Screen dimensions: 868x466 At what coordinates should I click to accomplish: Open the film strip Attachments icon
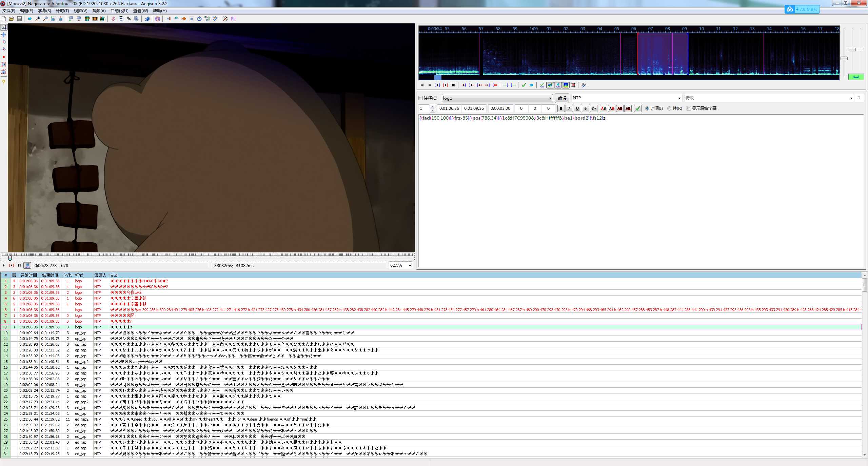tap(95, 19)
